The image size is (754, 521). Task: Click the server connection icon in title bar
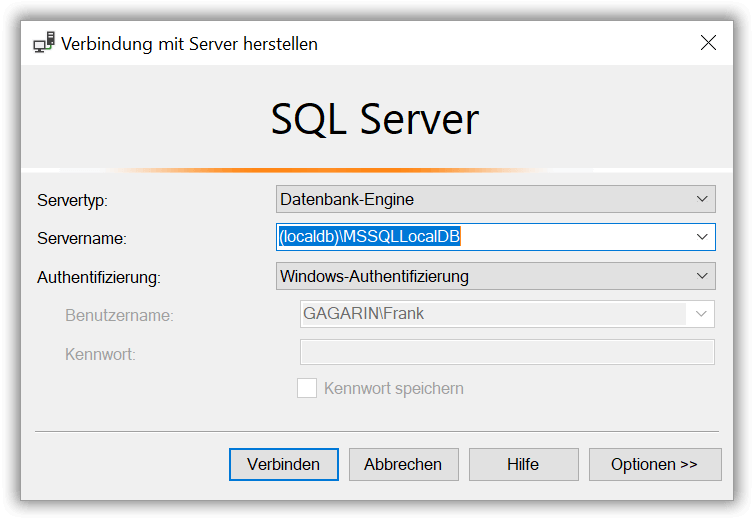point(44,43)
